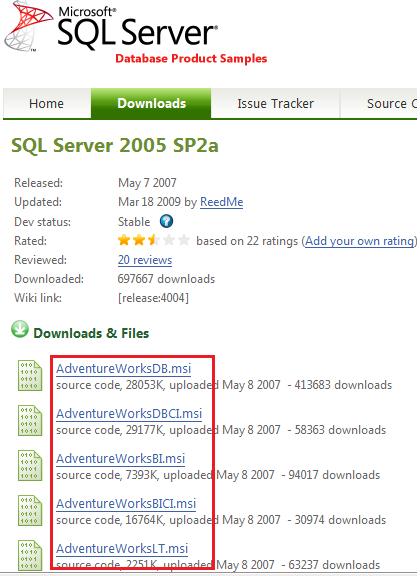Click the wiki link text [release:4004]
Screen dimensions: 420x576
[153, 298]
